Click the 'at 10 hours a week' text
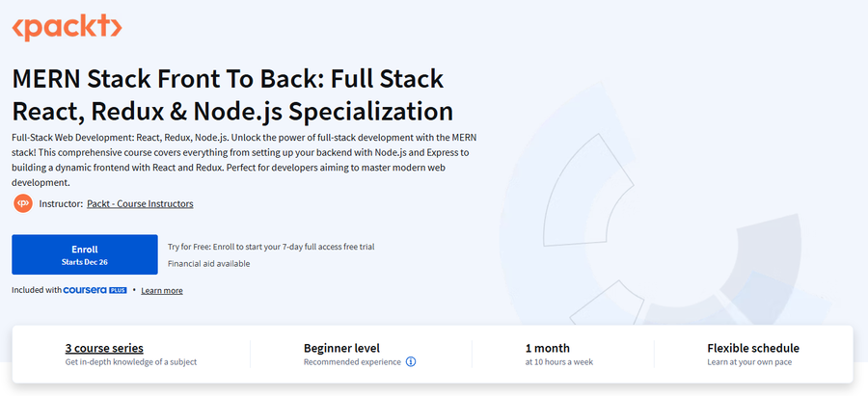868x396 pixels. (x=559, y=362)
